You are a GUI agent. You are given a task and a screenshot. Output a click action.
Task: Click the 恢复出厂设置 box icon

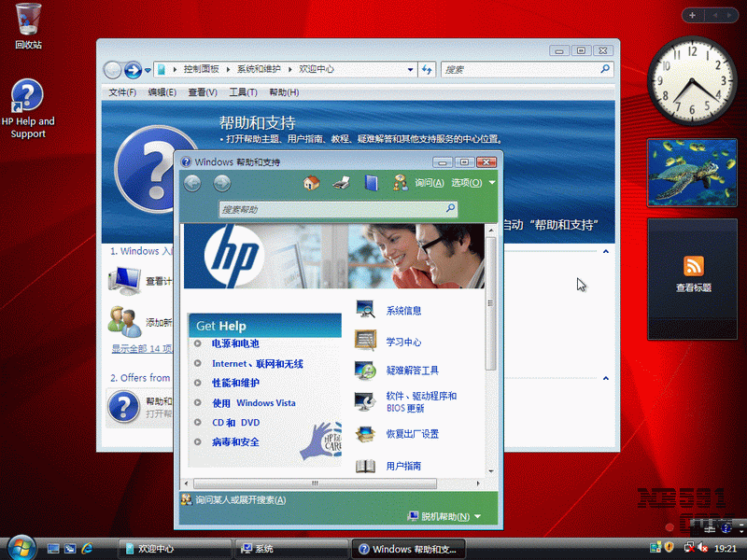[x=365, y=434]
